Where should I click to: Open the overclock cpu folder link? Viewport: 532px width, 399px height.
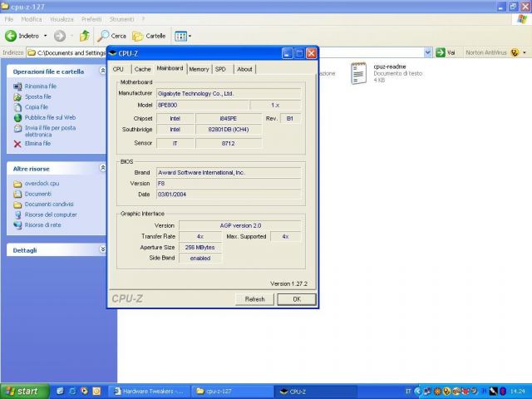click(42, 183)
